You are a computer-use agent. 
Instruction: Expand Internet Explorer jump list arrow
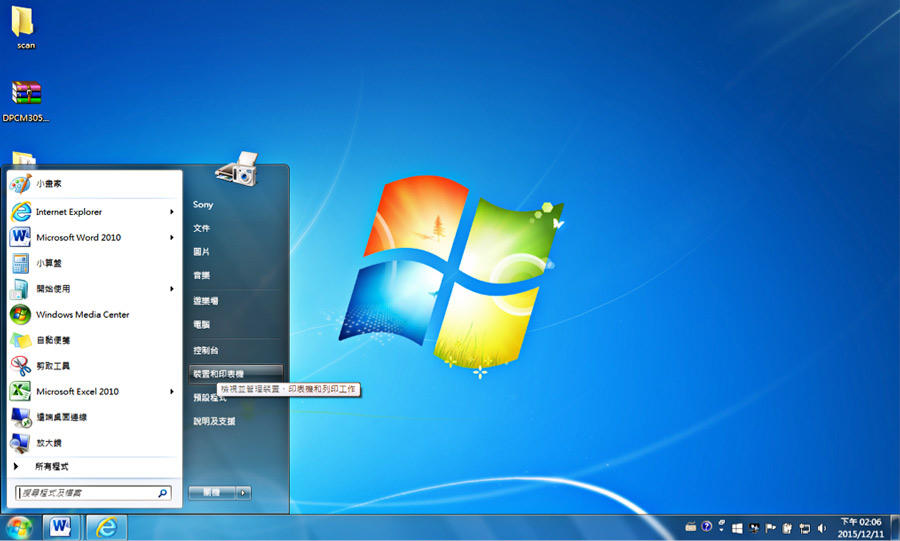[172, 212]
